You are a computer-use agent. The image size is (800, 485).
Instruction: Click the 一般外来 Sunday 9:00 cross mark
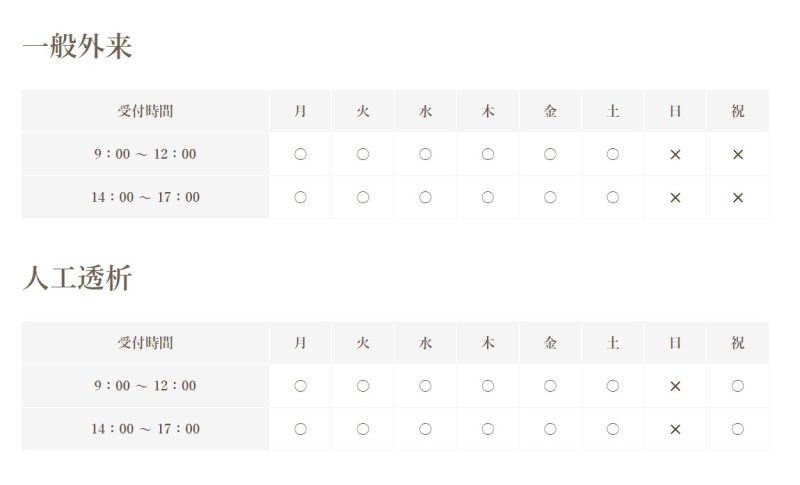tap(675, 154)
